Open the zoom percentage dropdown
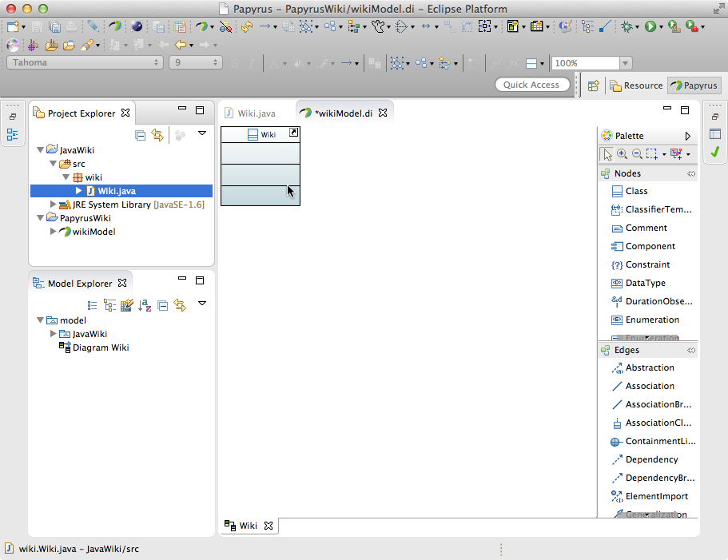 (x=626, y=63)
